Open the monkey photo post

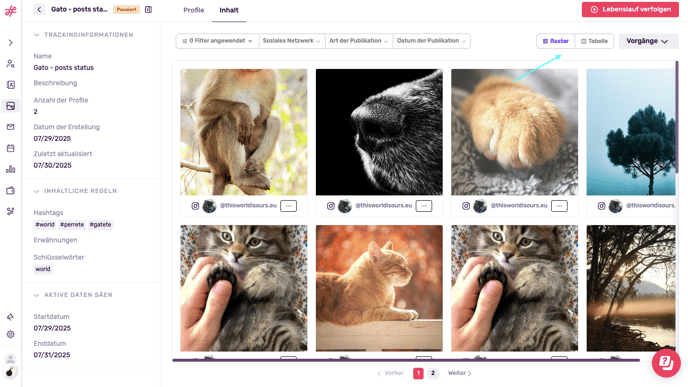(x=244, y=132)
